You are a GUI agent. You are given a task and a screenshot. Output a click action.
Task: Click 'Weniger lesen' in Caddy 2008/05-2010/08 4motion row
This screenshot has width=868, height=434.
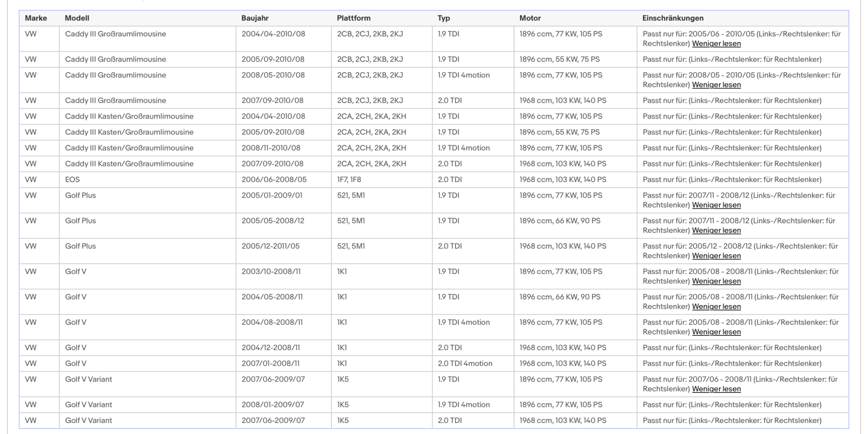716,85
